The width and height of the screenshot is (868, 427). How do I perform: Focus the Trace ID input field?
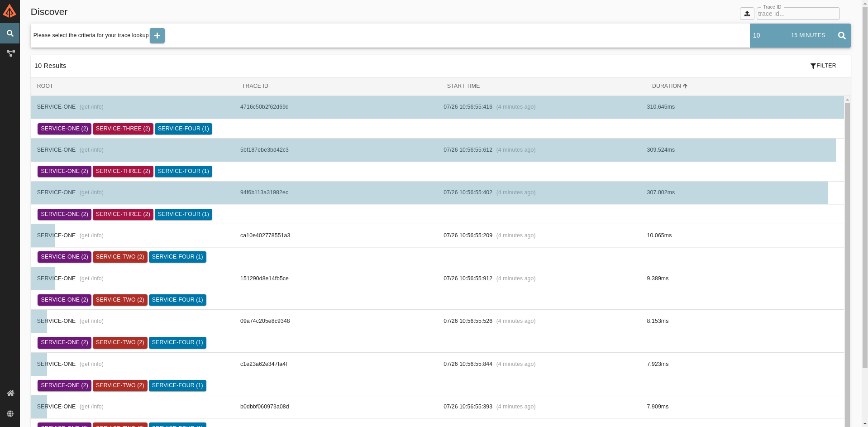798,14
